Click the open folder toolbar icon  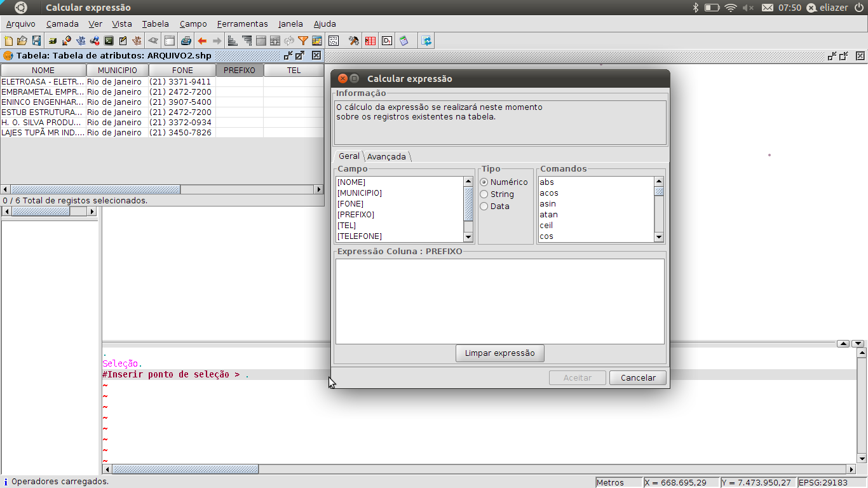22,41
